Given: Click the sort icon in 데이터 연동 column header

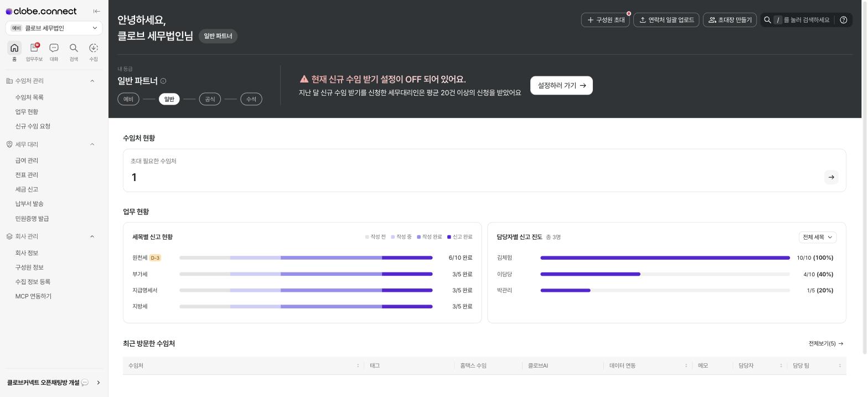Looking at the screenshot, I should [x=686, y=365].
